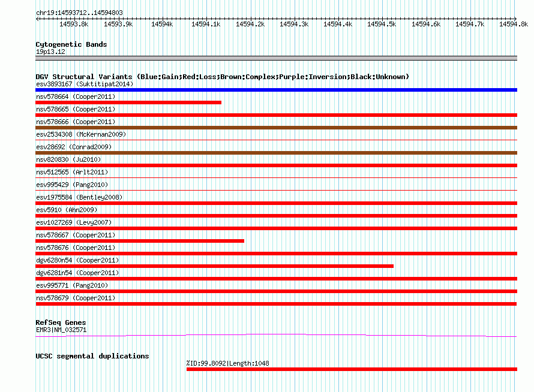This screenshot has height=392, width=534.
Task: Select the nsv578667 (Cooper2011) label
Action: coord(76,235)
